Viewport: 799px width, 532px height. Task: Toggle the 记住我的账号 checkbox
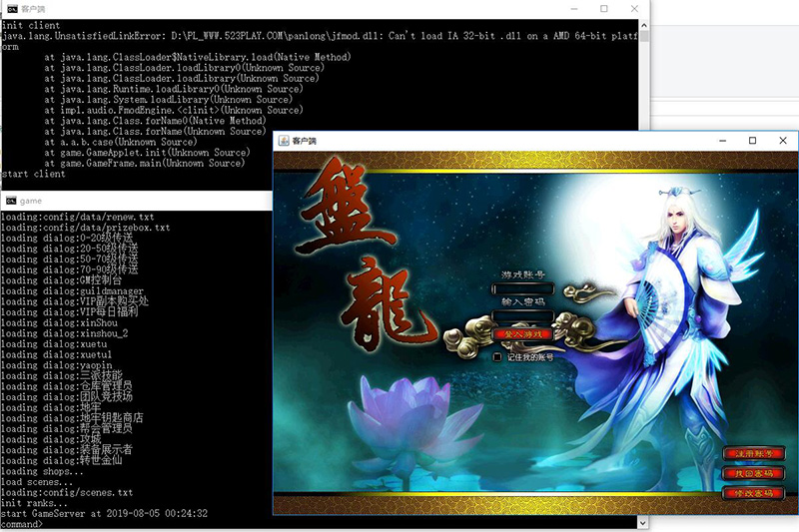pyautogui.click(x=499, y=356)
